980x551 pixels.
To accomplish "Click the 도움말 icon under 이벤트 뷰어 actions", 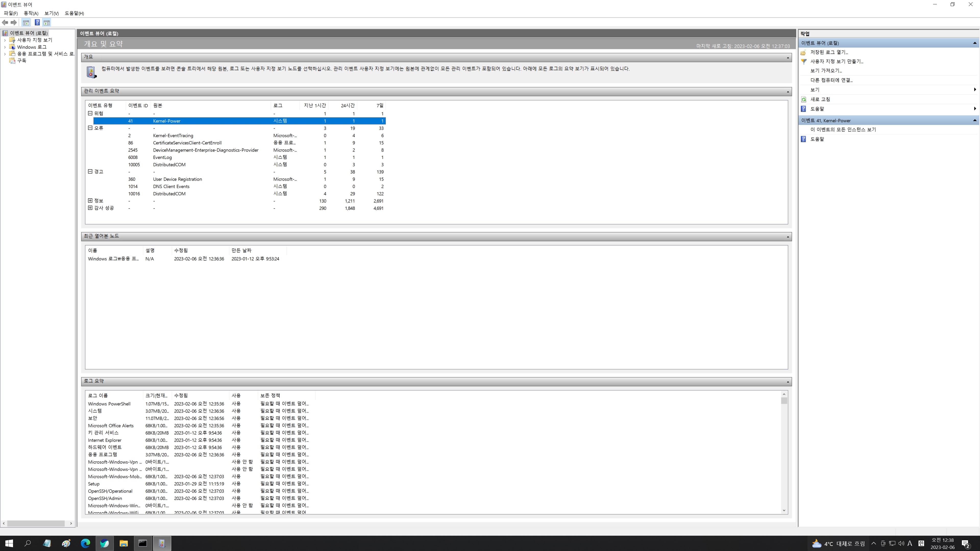I will point(803,109).
